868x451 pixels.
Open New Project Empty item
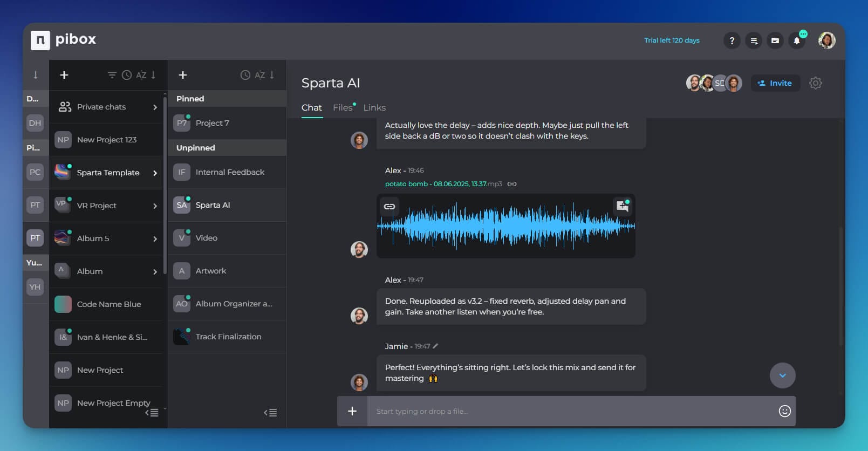pyautogui.click(x=106, y=403)
